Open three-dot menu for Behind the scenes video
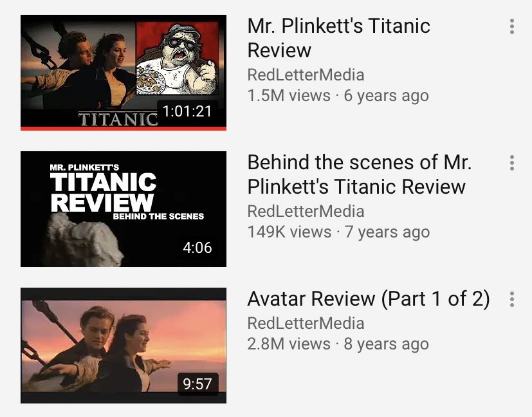 pyautogui.click(x=511, y=163)
